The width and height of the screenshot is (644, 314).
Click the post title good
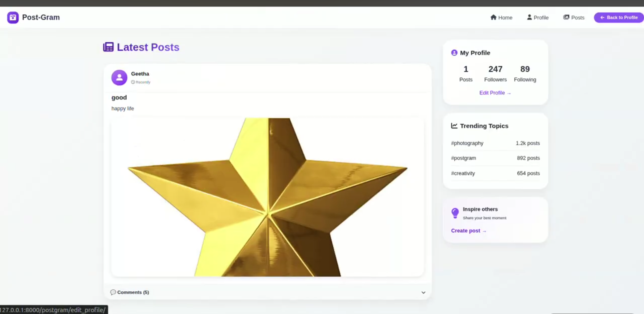(x=119, y=97)
